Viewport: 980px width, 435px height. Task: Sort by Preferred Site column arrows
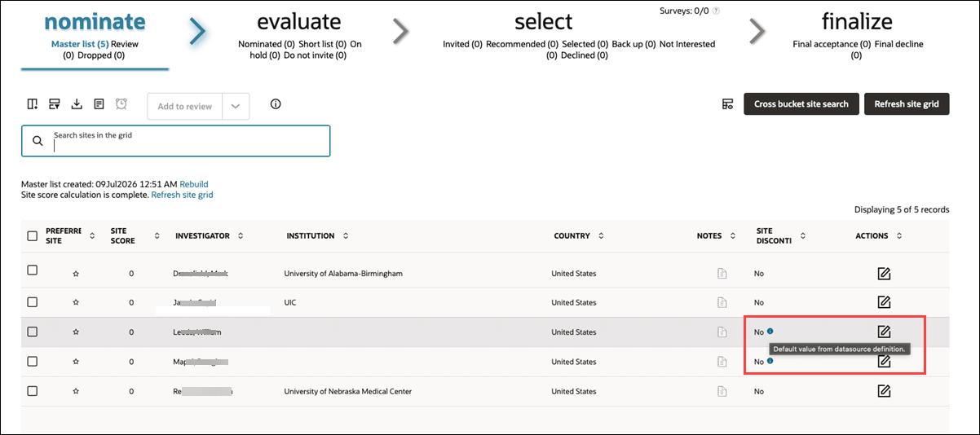tap(91, 236)
